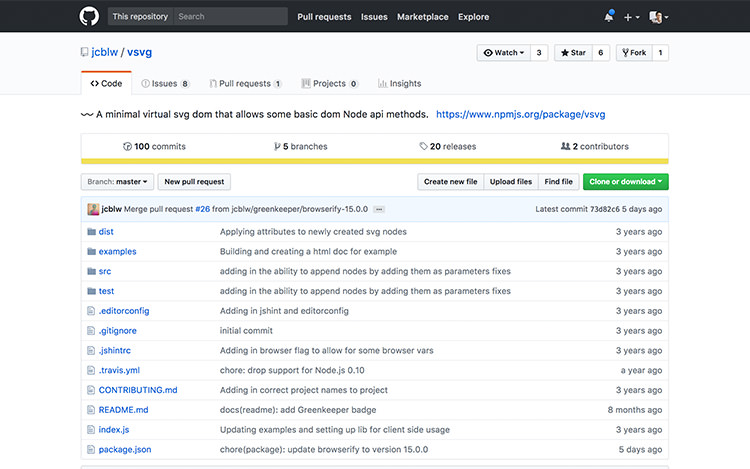Select the Code tab
The height and width of the screenshot is (469, 750).
coord(106,83)
